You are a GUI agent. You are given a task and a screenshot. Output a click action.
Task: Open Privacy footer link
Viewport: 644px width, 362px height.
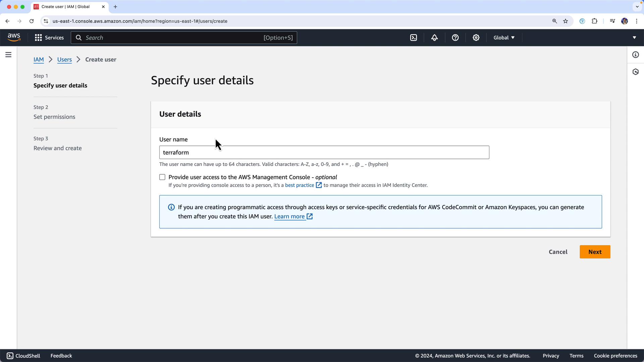click(x=551, y=356)
